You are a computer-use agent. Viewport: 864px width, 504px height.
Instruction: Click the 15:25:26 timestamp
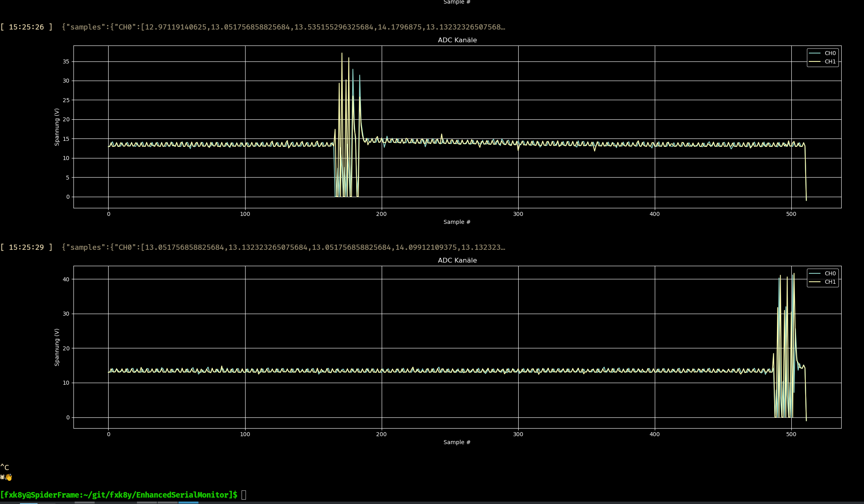coord(26,27)
